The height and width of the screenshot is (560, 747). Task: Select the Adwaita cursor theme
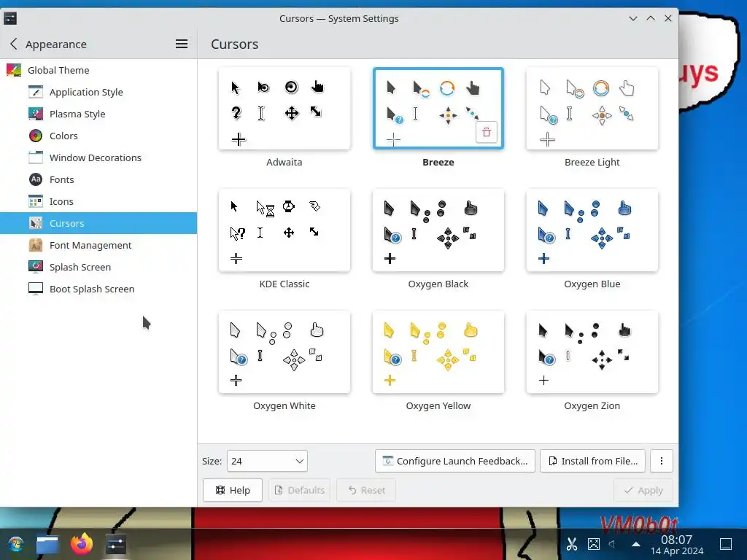pos(285,109)
